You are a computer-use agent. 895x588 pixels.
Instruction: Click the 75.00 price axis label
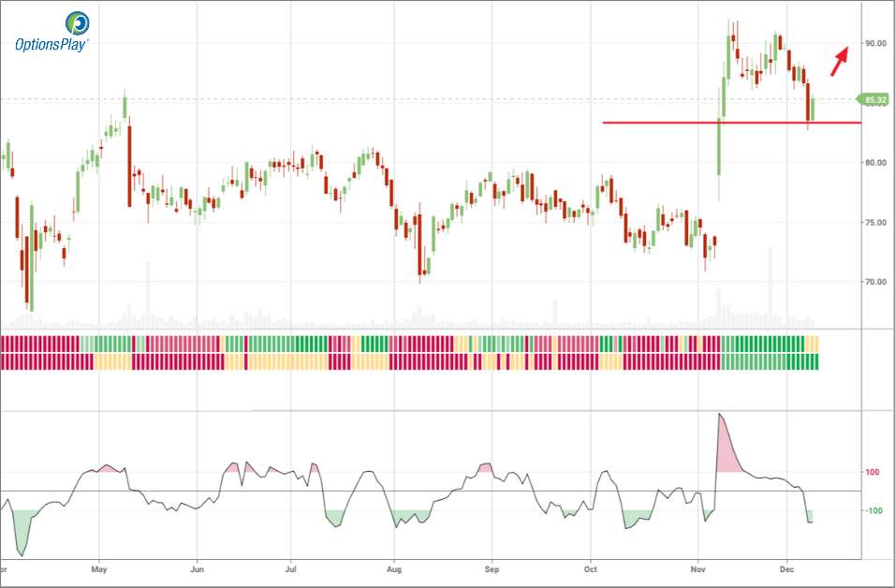876,223
